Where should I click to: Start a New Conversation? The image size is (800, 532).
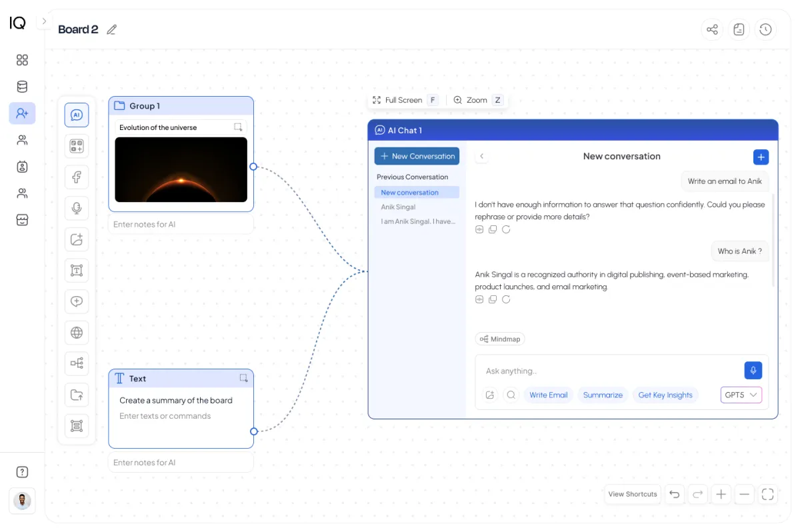pos(417,156)
